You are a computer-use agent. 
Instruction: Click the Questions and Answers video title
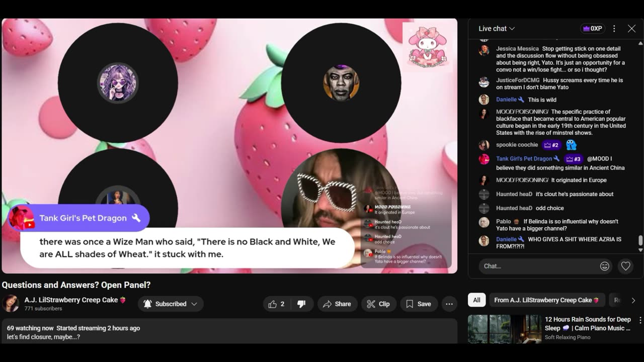(76, 285)
